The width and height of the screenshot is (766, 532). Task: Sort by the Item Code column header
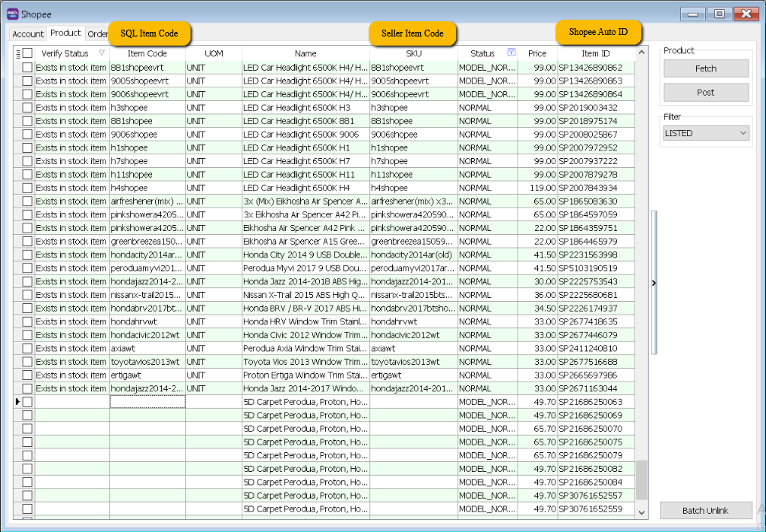pos(147,53)
